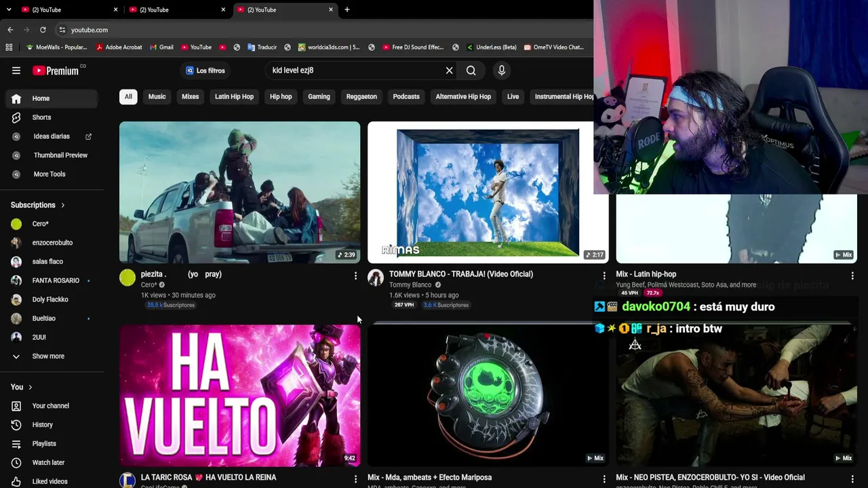
Task: Open Your channel in the sidebar
Action: click(x=52, y=406)
